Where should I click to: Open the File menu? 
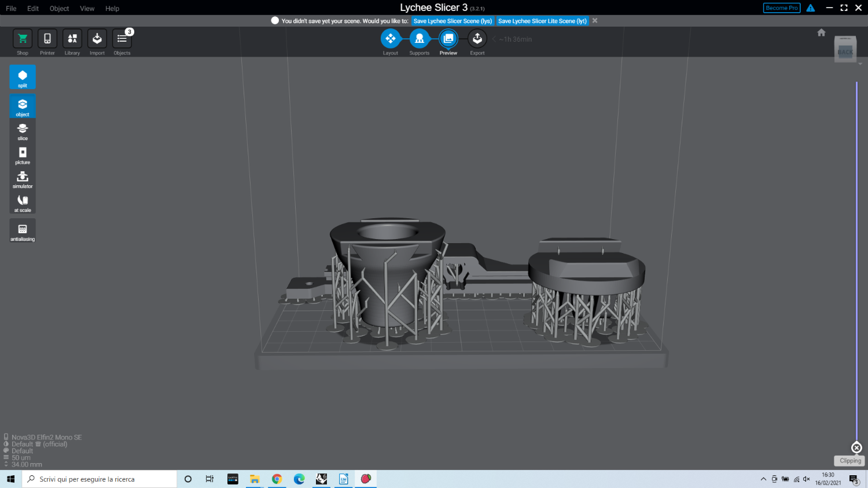tap(11, 8)
